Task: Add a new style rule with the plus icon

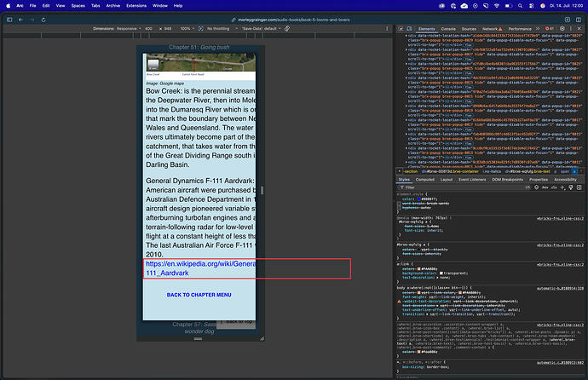Action: pos(562,187)
